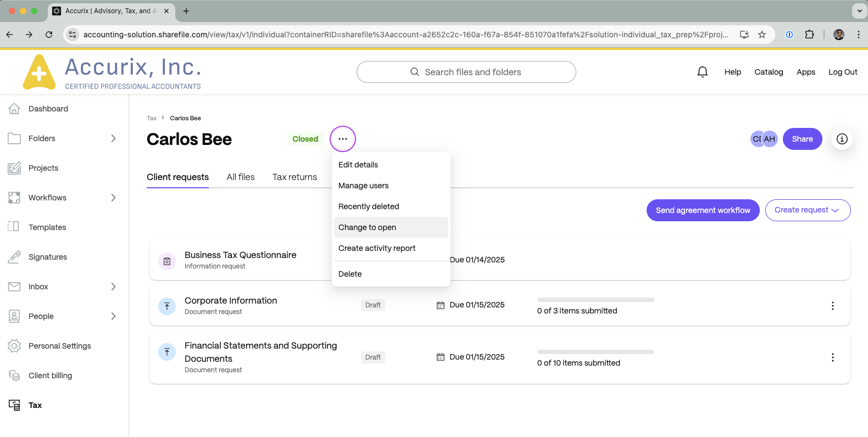Switch to the Tax returns tab
Screen dimensions: 868x437
coord(294,177)
